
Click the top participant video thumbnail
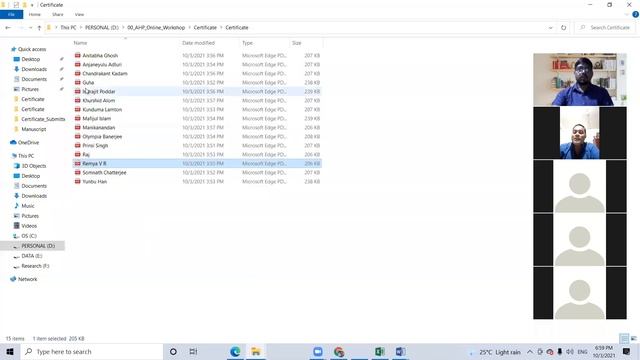tap(580, 80)
